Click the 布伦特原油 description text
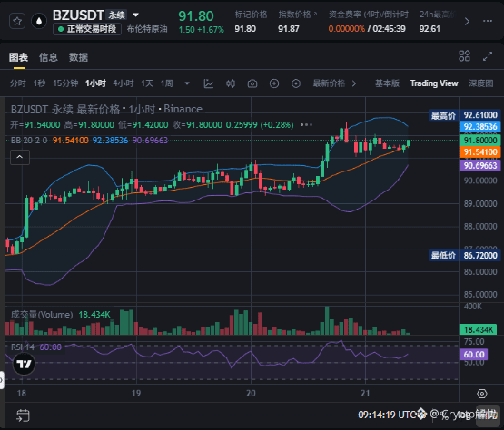This screenshot has width=504, height=430. 147,29
